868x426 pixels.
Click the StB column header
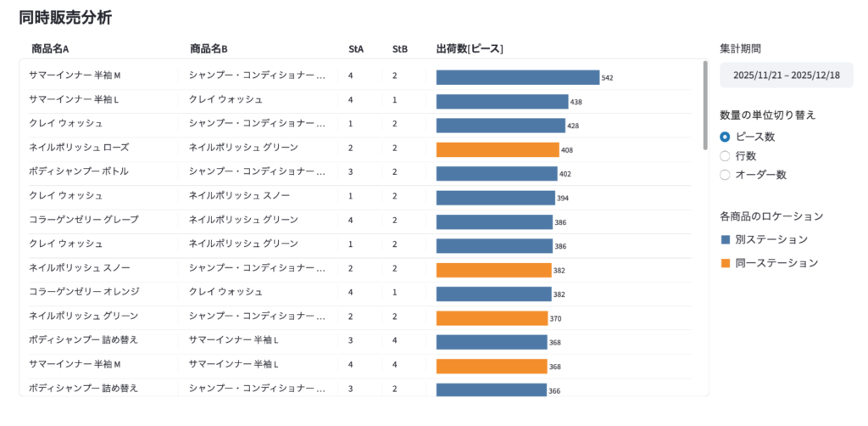399,48
